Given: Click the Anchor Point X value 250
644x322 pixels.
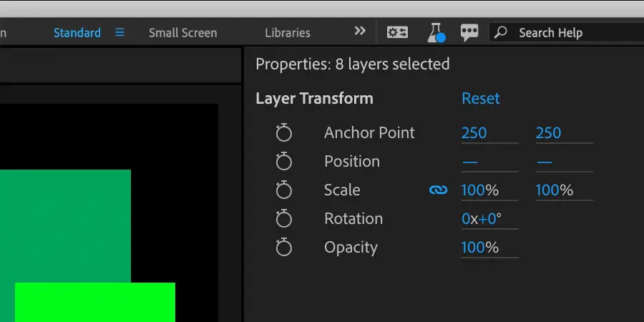Looking at the screenshot, I should coord(474,133).
